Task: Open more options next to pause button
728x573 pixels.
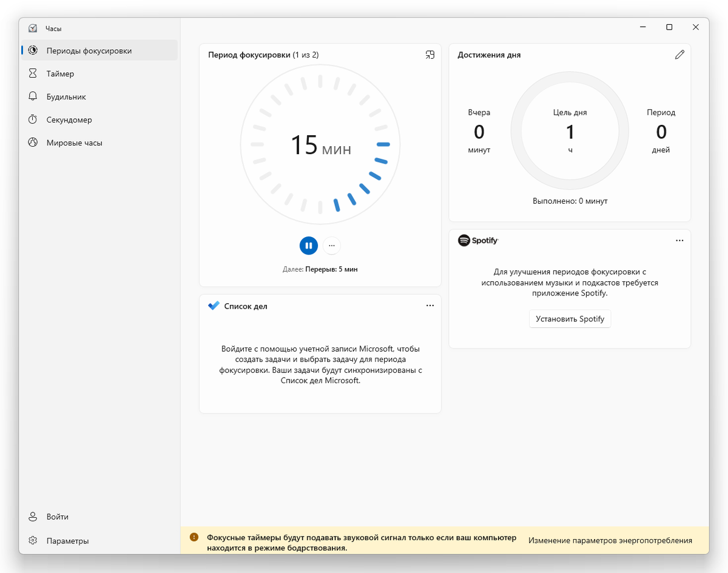Action: (x=332, y=246)
